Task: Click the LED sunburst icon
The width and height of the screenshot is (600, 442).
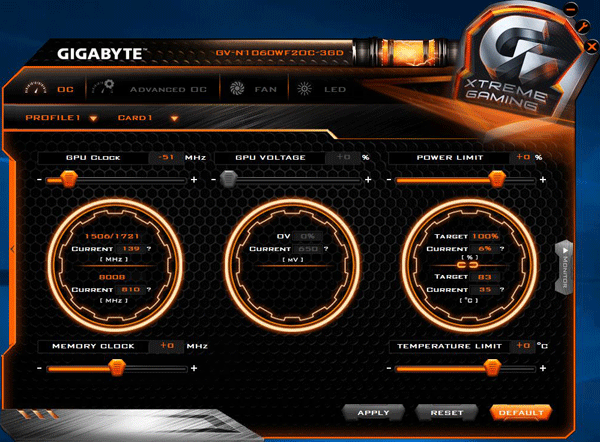Action: (305, 89)
